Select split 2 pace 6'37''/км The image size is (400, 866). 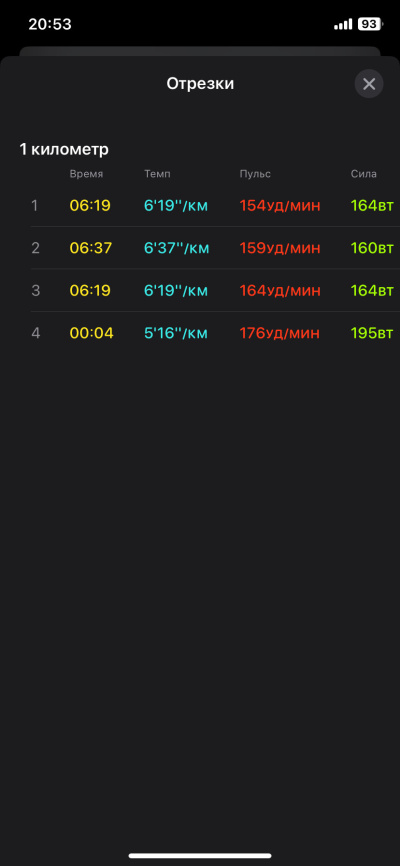click(177, 248)
